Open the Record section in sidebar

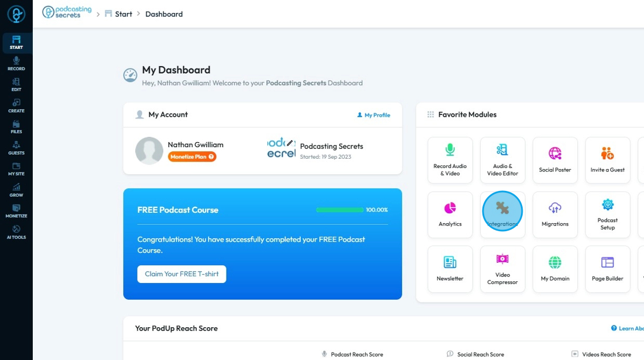click(x=17, y=64)
